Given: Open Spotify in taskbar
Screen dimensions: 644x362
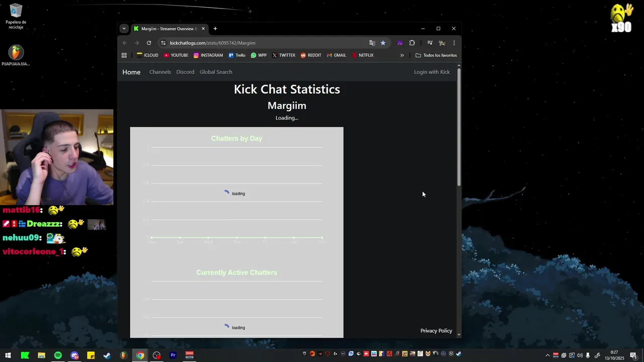Looking at the screenshot, I should click(58, 355).
